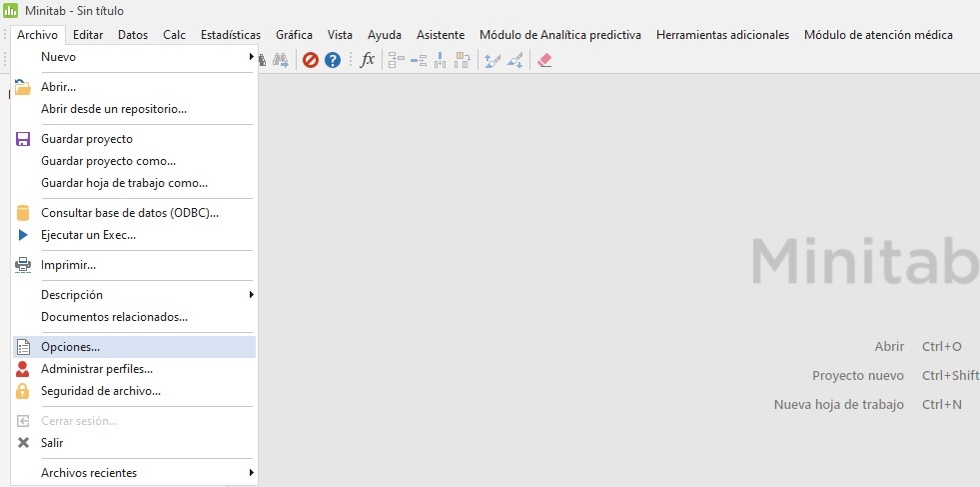Click the downward brush toolbar icon
980x487 pixels.
click(x=515, y=60)
